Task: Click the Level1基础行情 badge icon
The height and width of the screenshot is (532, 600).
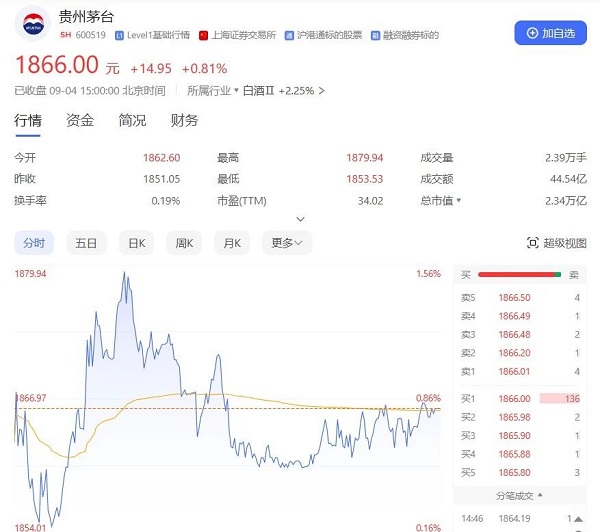Action: (119, 36)
